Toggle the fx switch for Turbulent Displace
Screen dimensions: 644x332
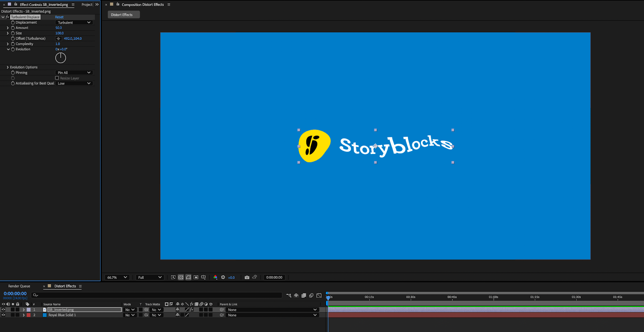(x=8, y=17)
